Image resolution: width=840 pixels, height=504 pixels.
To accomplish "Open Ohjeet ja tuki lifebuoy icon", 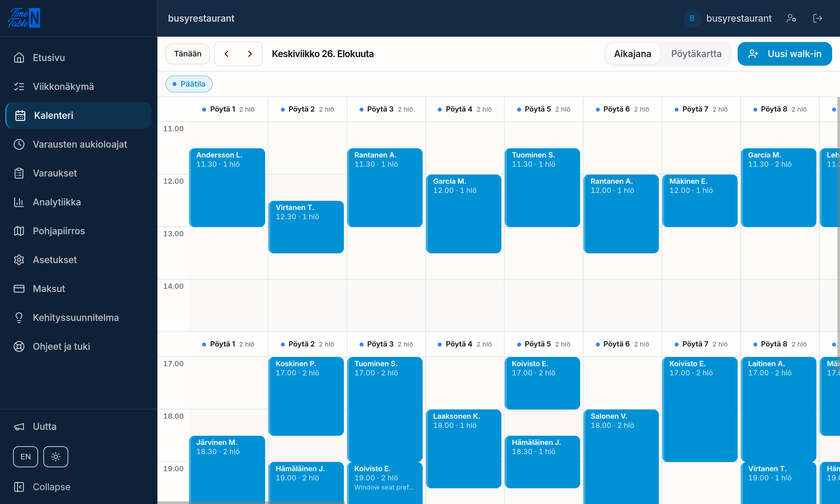I will 19,346.
